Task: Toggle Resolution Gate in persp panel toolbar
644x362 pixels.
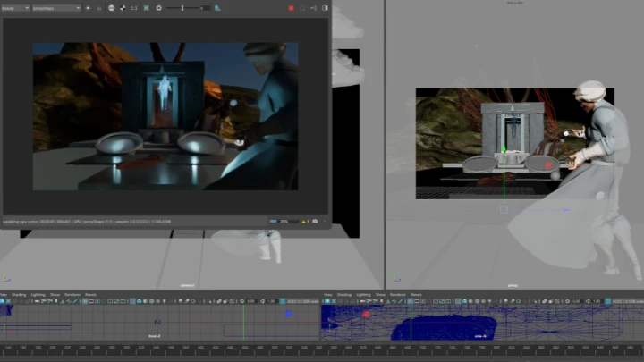Action: [422, 301]
